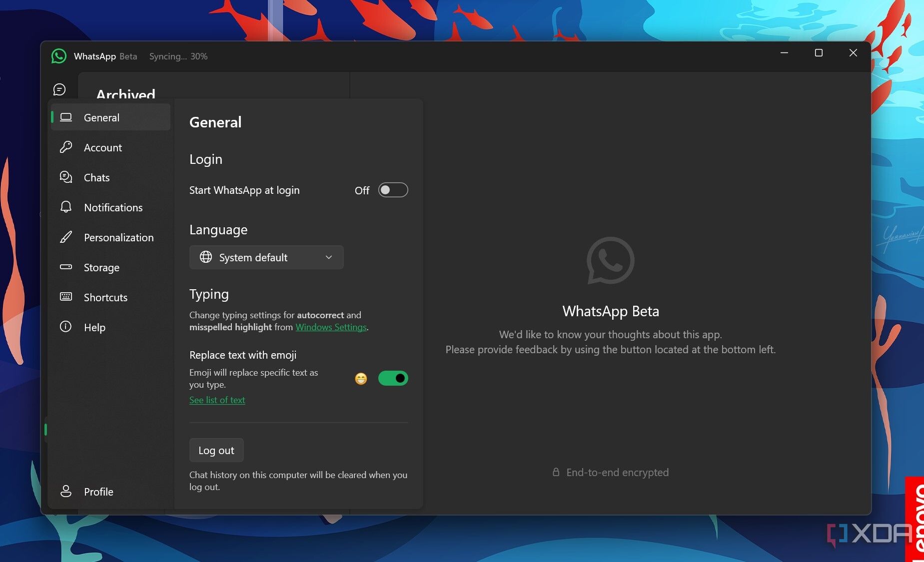Image resolution: width=924 pixels, height=562 pixels.
Task: Open the Chats icon in left rail
Action: [59, 89]
